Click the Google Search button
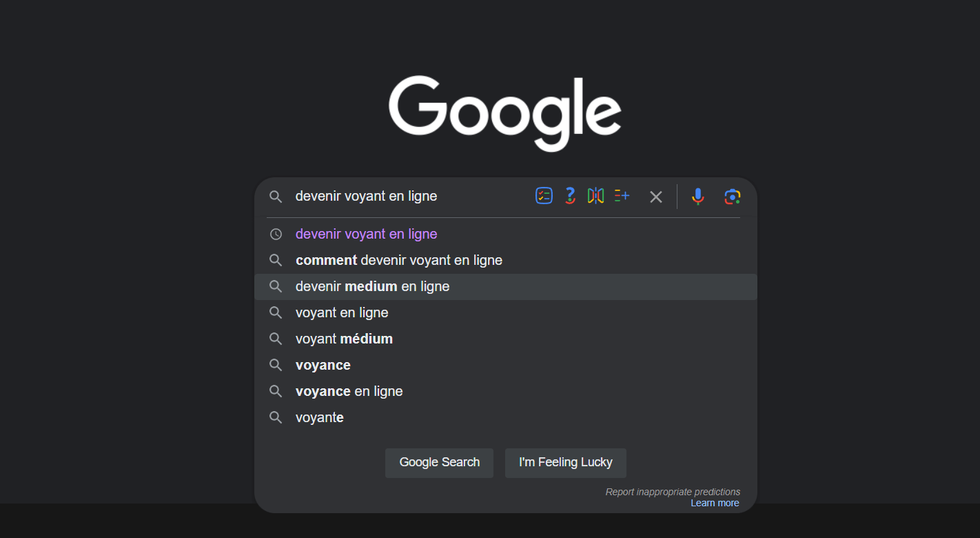This screenshot has width=980, height=538. (439, 463)
